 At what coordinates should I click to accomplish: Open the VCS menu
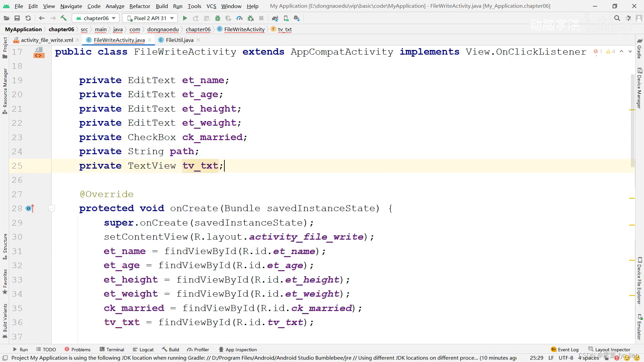click(211, 6)
